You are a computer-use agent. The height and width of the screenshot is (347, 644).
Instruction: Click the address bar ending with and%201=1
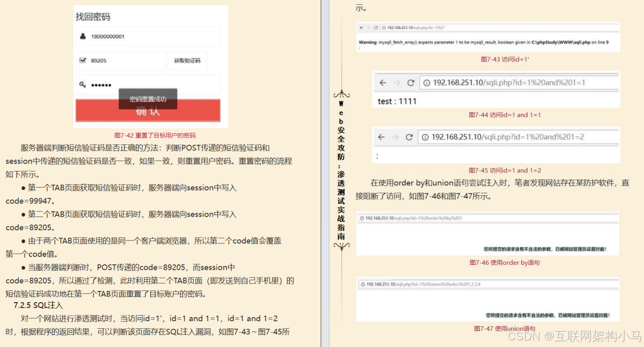(x=519, y=83)
